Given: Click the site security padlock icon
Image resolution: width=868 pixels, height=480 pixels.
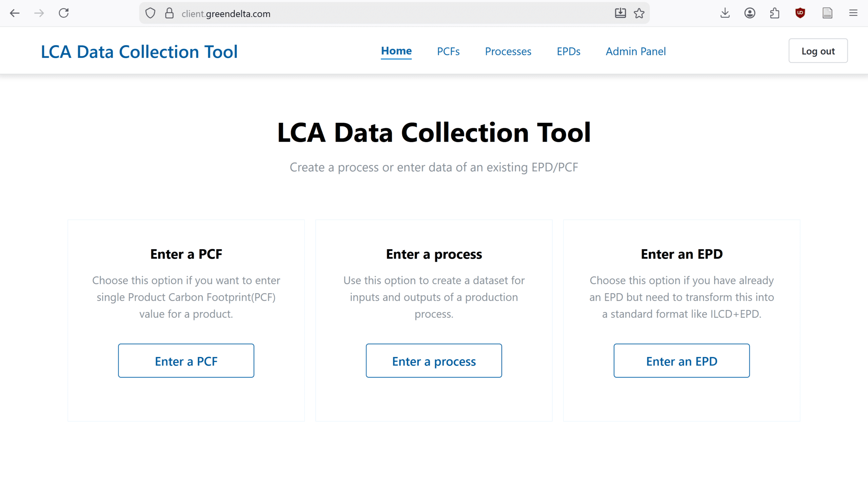Looking at the screenshot, I should pos(169,13).
